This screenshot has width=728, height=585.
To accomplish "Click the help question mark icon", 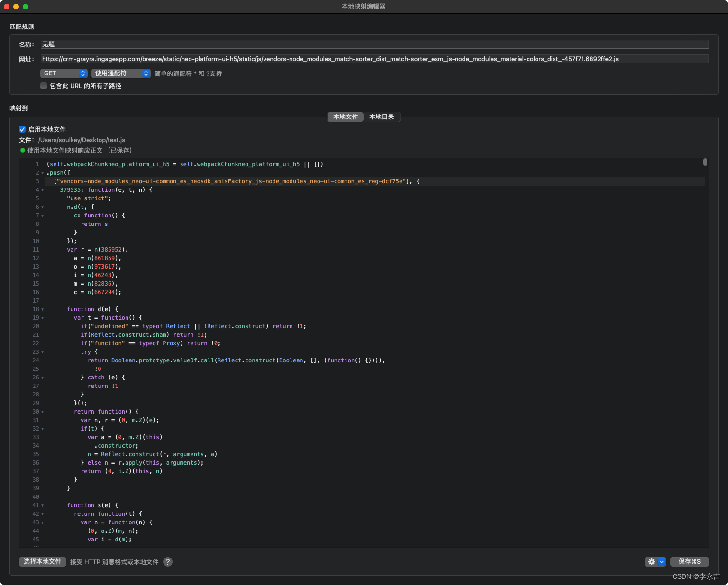I will click(x=168, y=562).
